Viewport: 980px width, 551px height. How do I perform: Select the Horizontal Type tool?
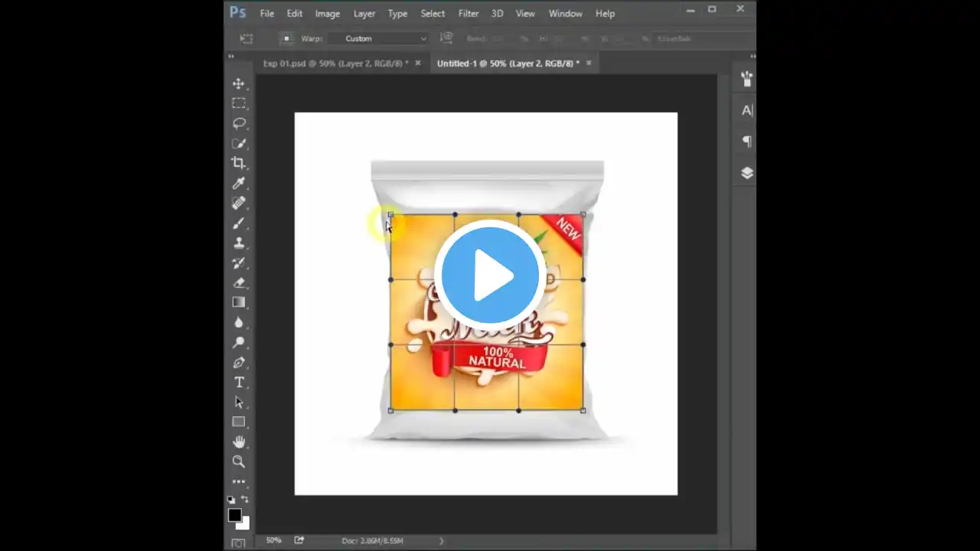239,382
